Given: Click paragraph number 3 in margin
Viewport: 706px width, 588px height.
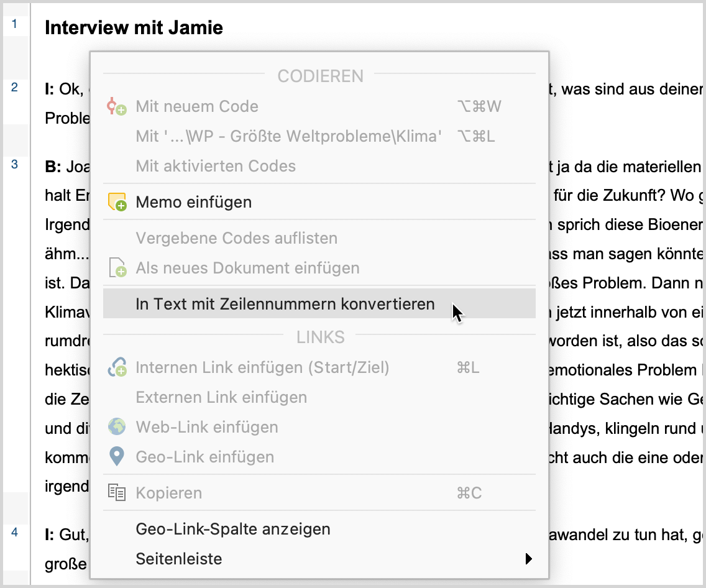Looking at the screenshot, I should click(x=14, y=164).
